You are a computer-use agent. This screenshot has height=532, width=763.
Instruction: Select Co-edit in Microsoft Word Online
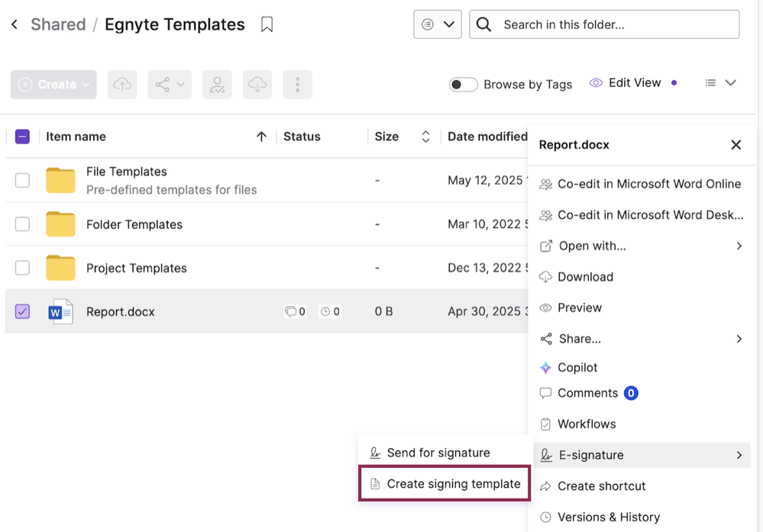pos(642,184)
